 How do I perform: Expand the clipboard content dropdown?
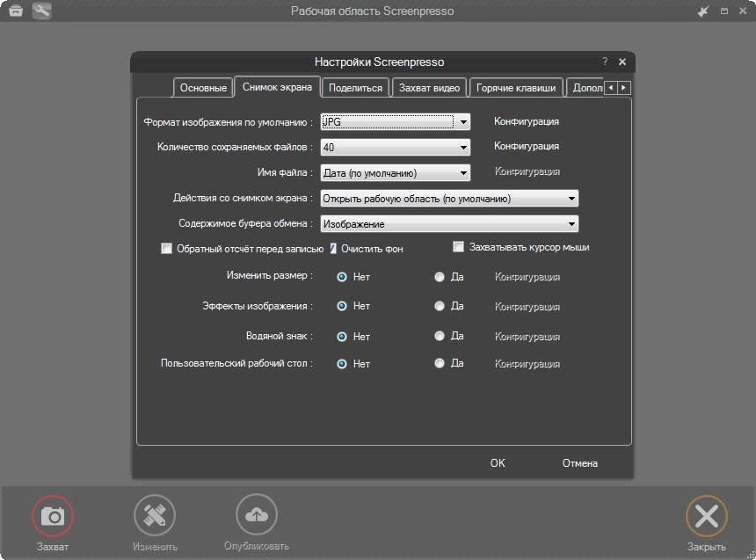tap(449, 224)
